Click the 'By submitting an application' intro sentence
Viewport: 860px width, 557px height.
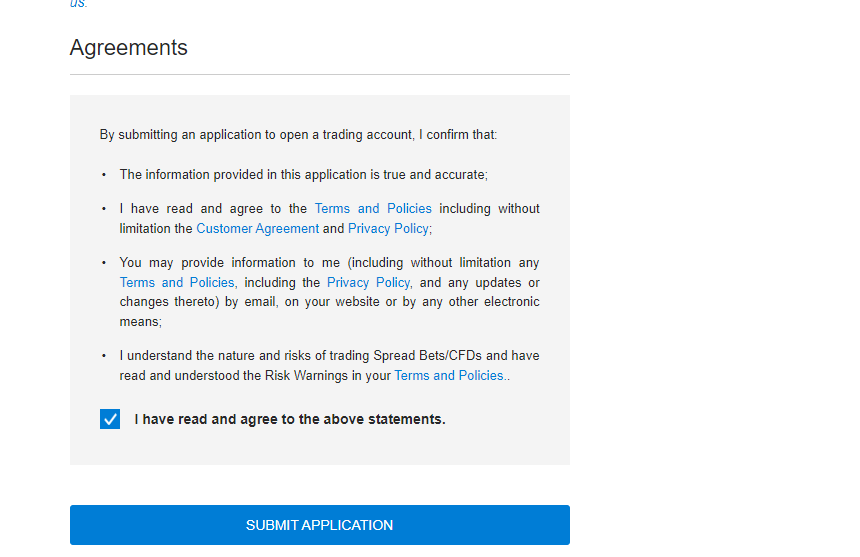(x=298, y=135)
